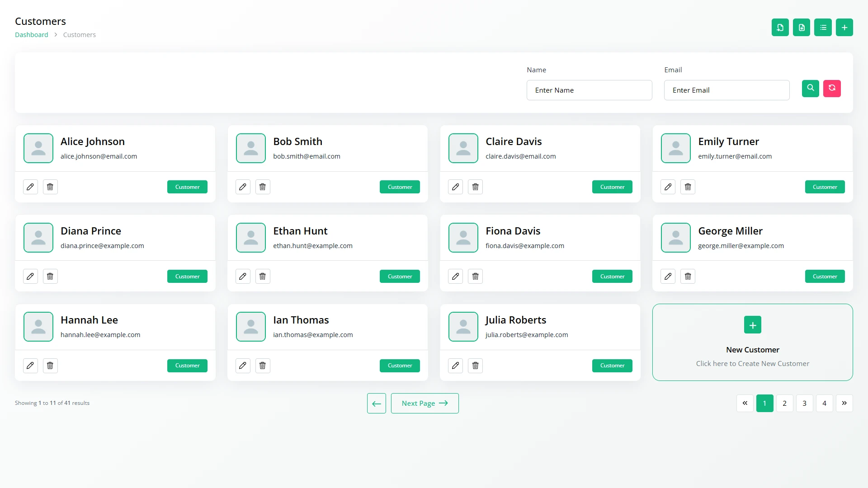This screenshot has width=868, height=488.
Task: Edit Alice Johnson with pencil icon
Action: pyautogui.click(x=30, y=187)
